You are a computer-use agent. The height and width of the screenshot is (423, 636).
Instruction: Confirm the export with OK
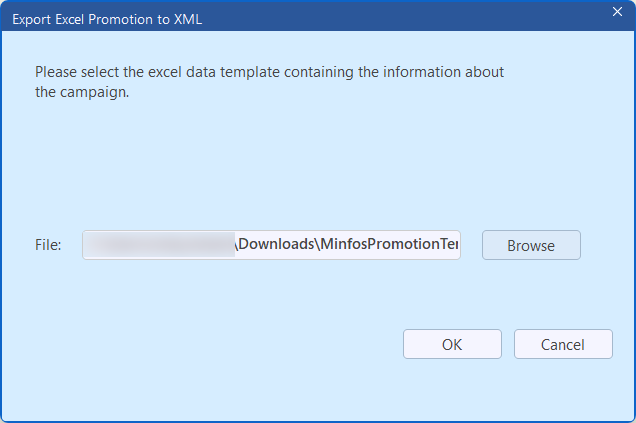(x=452, y=344)
